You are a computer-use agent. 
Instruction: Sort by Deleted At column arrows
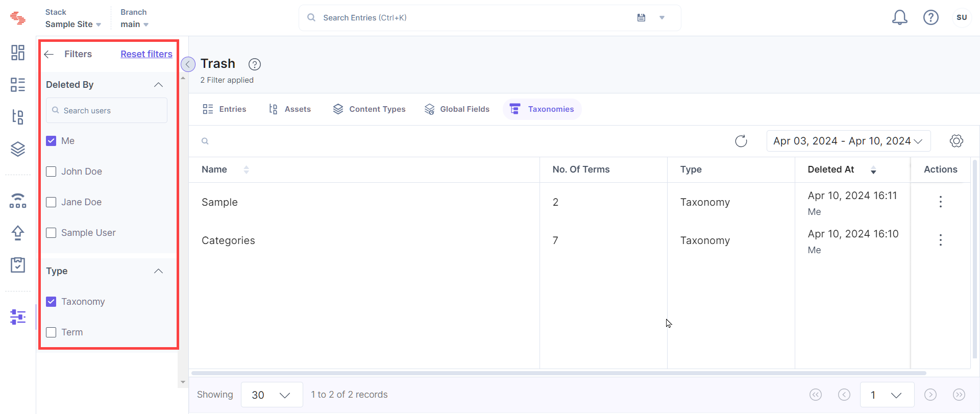(873, 170)
